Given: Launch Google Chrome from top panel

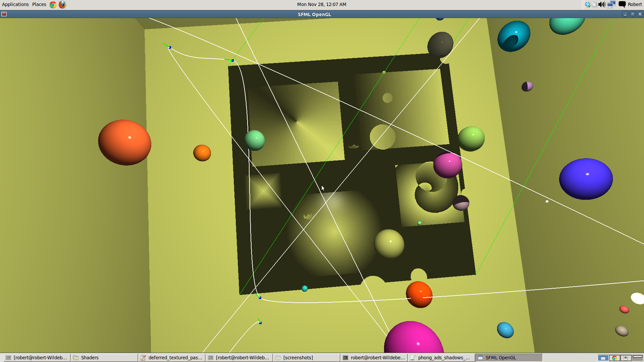Looking at the screenshot, I should click(53, 4).
